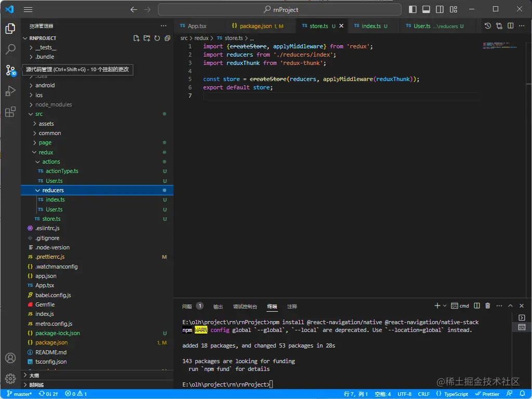Toggle bottom panel layout button

click(x=426, y=9)
